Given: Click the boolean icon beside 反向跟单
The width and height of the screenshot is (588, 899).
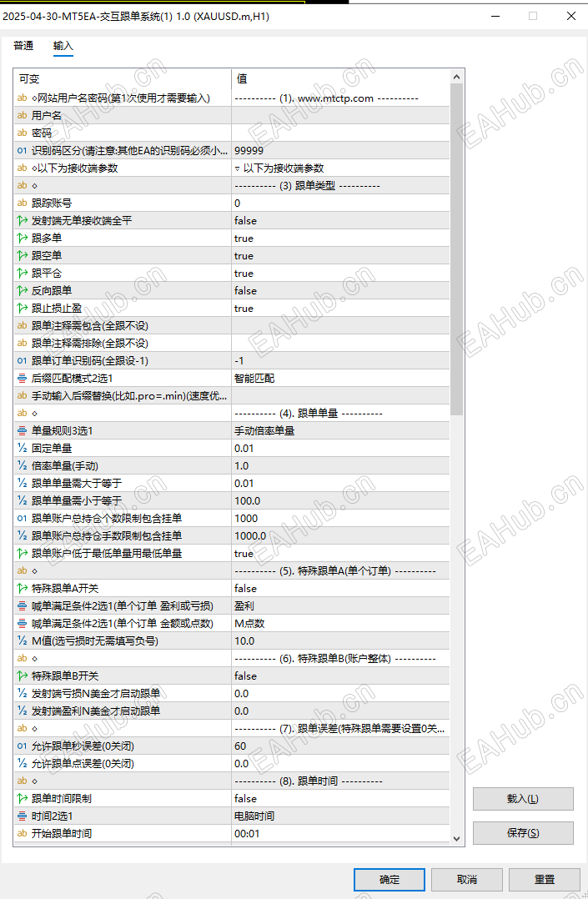Looking at the screenshot, I should pos(22,290).
